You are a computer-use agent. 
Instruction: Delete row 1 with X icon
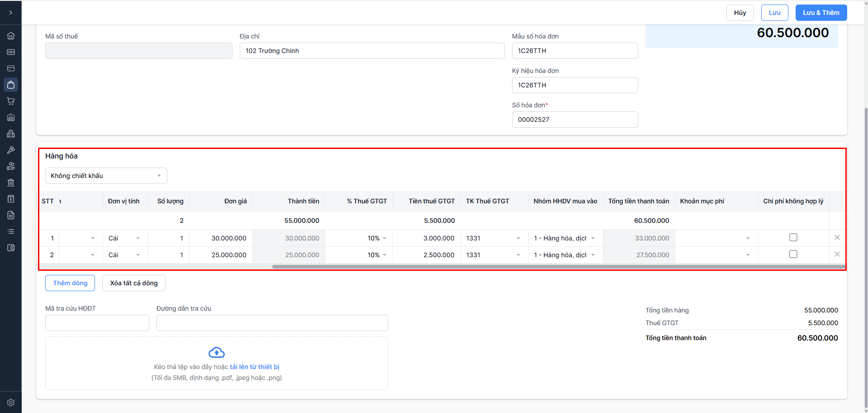[837, 237]
